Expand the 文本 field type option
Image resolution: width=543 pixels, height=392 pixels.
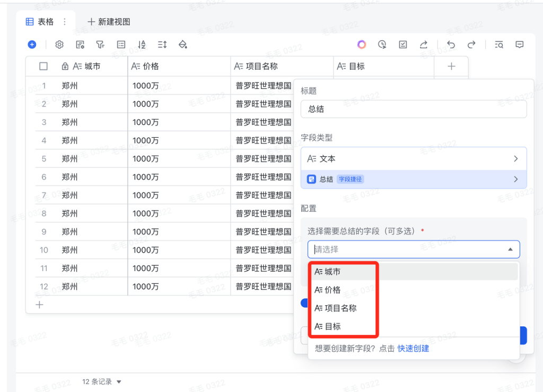click(x=414, y=159)
